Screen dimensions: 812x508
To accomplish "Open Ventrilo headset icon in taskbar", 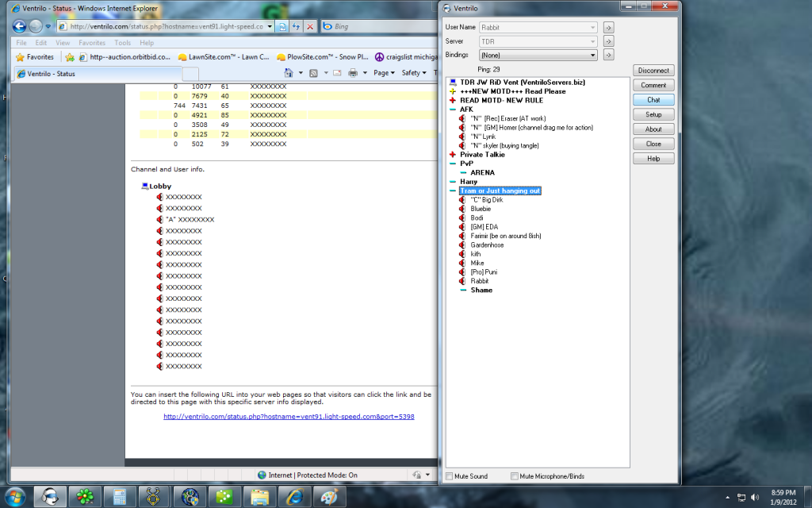I will click(50, 497).
